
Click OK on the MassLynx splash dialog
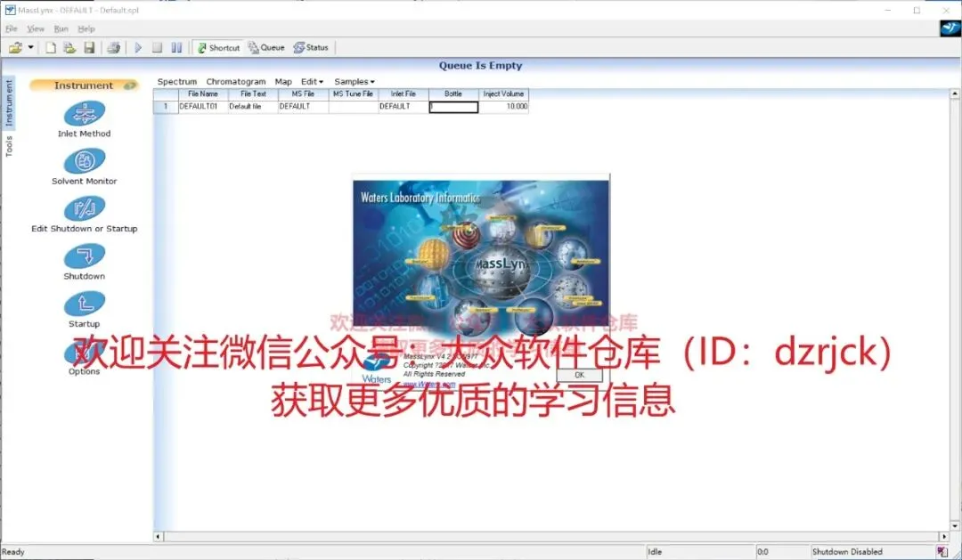click(579, 375)
